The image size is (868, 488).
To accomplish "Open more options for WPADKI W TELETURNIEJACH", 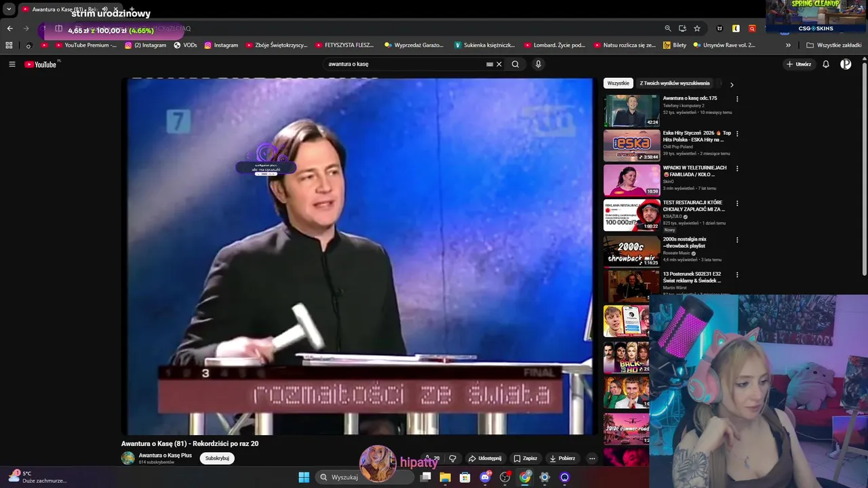I will pos(737,169).
